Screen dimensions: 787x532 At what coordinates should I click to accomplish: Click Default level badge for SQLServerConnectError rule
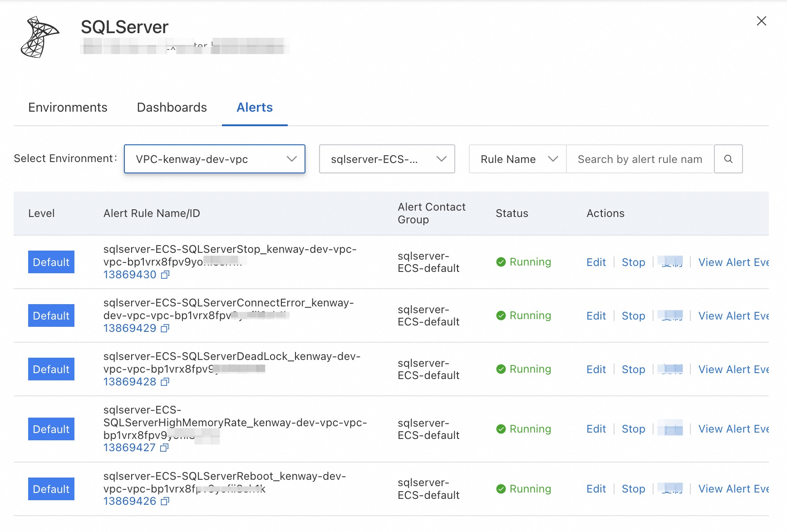(51, 315)
